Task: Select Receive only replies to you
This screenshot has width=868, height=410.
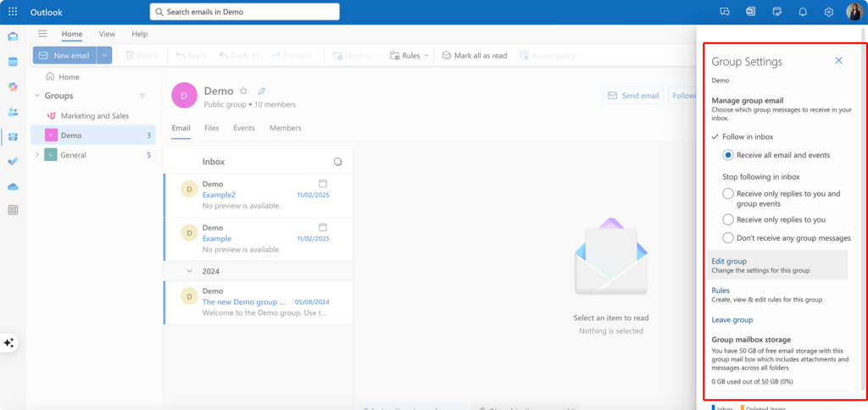Action: (x=728, y=219)
